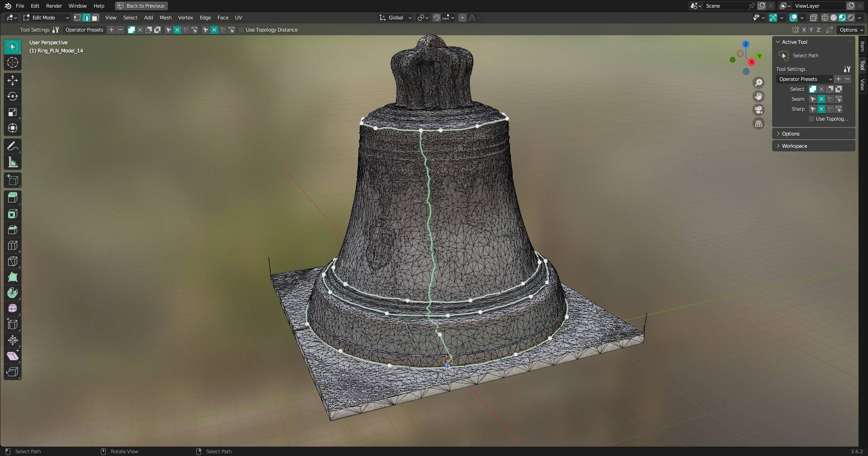
Task: Select the Knife tool
Action: click(x=13, y=261)
